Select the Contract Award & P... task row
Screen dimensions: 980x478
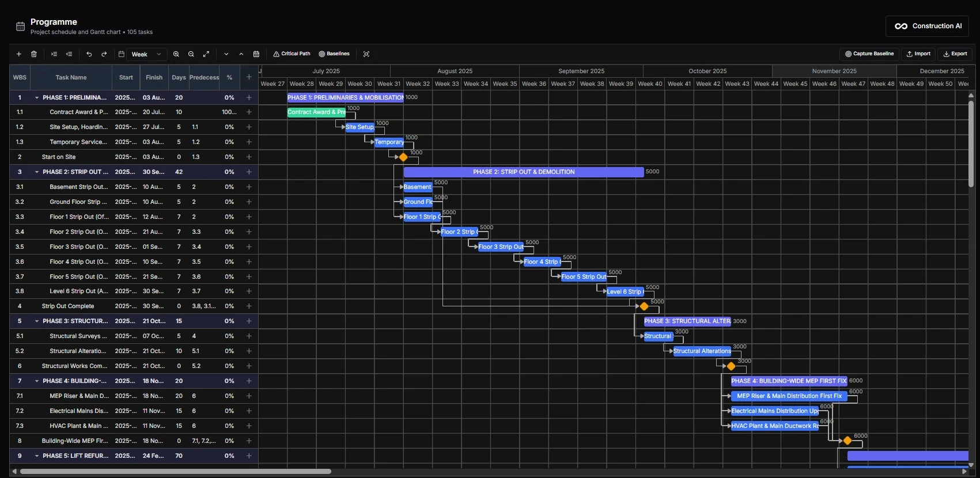click(x=134, y=112)
